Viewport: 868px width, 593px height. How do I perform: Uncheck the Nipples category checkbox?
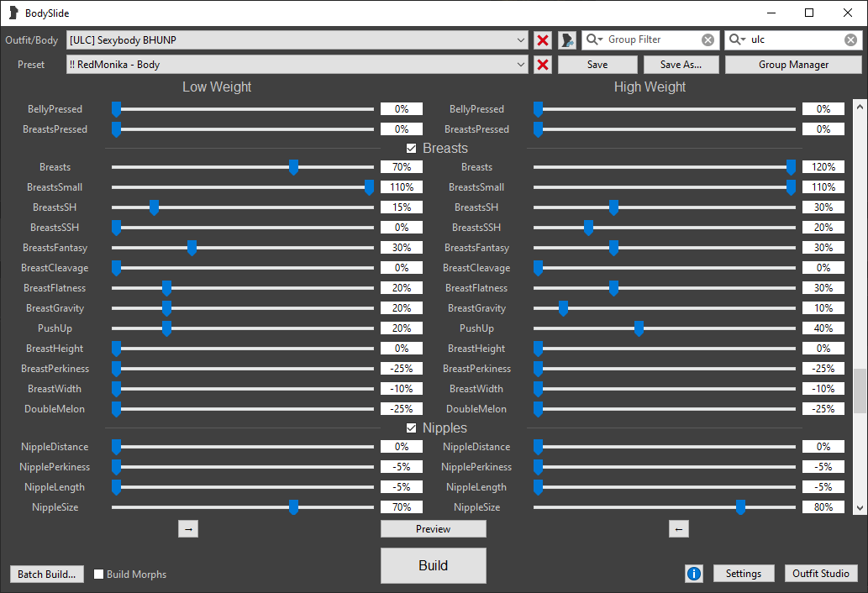[x=411, y=428]
